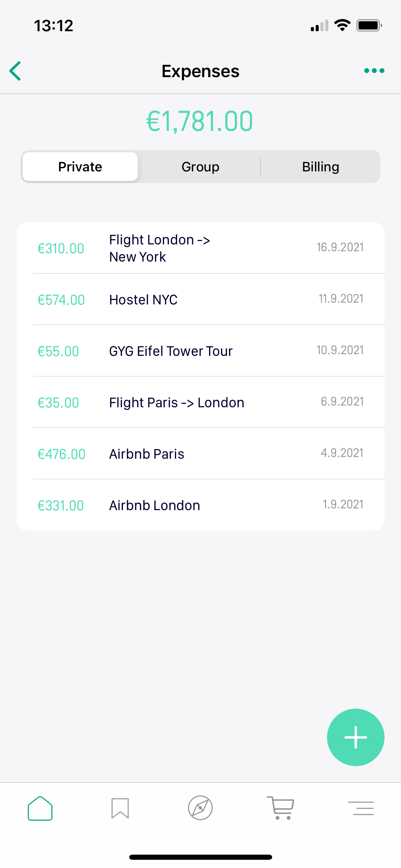Tap the back arrow icon

pyautogui.click(x=15, y=71)
